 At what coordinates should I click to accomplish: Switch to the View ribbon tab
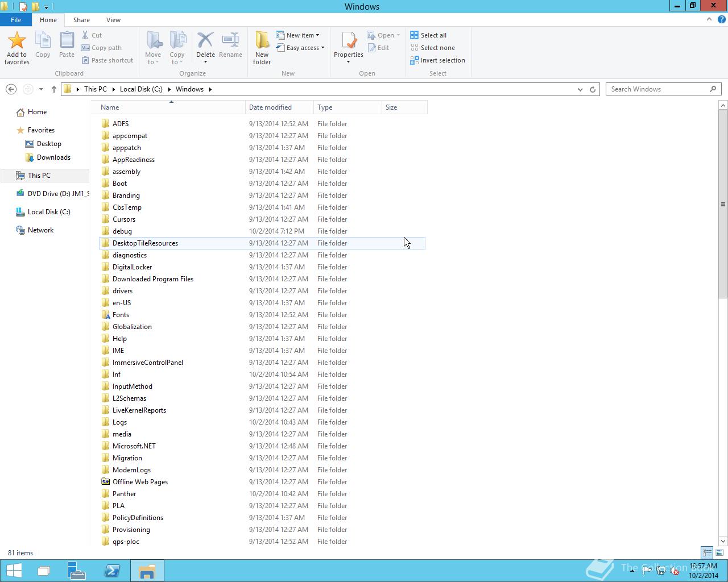pyautogui.click(x=113, y=20)
